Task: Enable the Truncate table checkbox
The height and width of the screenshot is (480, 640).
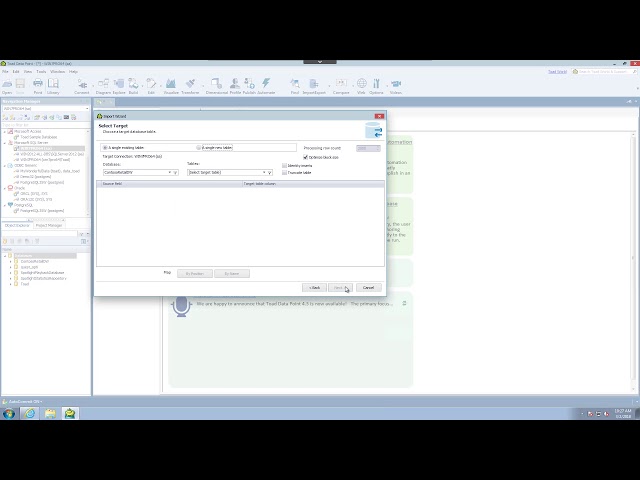Action: click(x=284, y=173)
